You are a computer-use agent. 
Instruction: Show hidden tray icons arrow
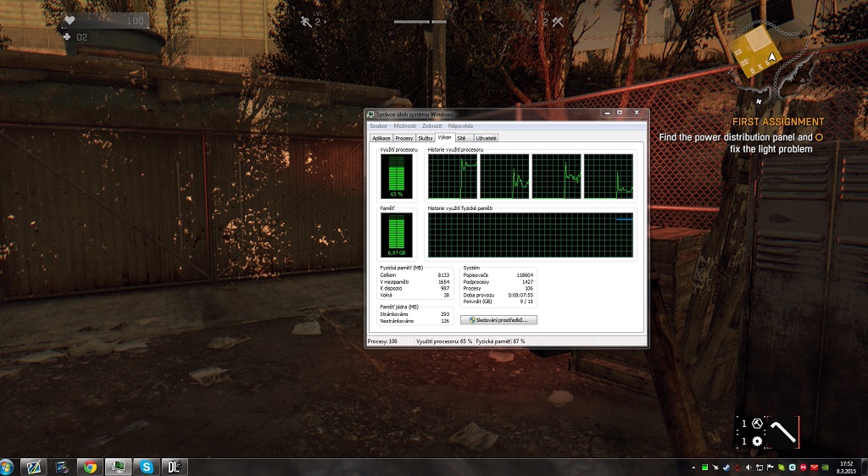(x=693, y=468)
